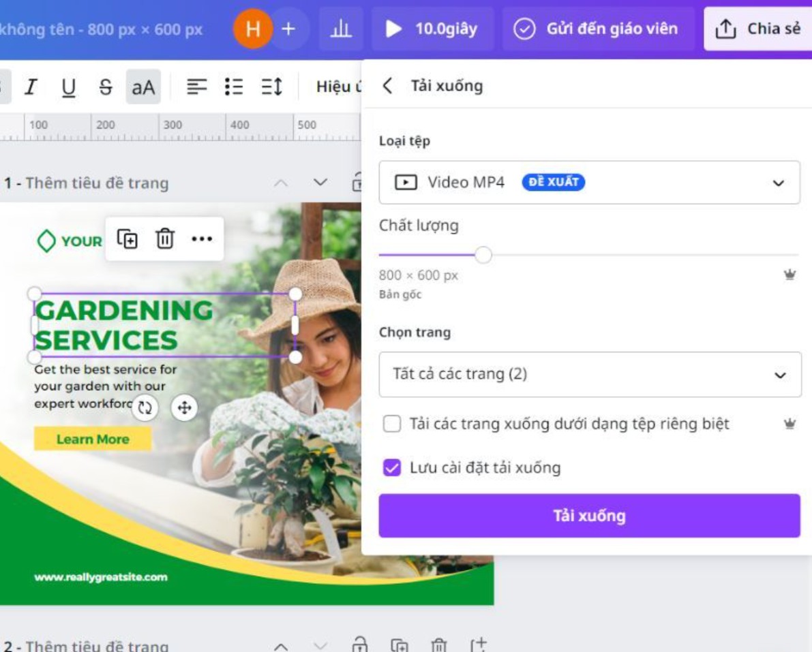Viewport: 812px width, 652px height.
Task: Go back from Tải xuống panel
Action: (387, 86)
